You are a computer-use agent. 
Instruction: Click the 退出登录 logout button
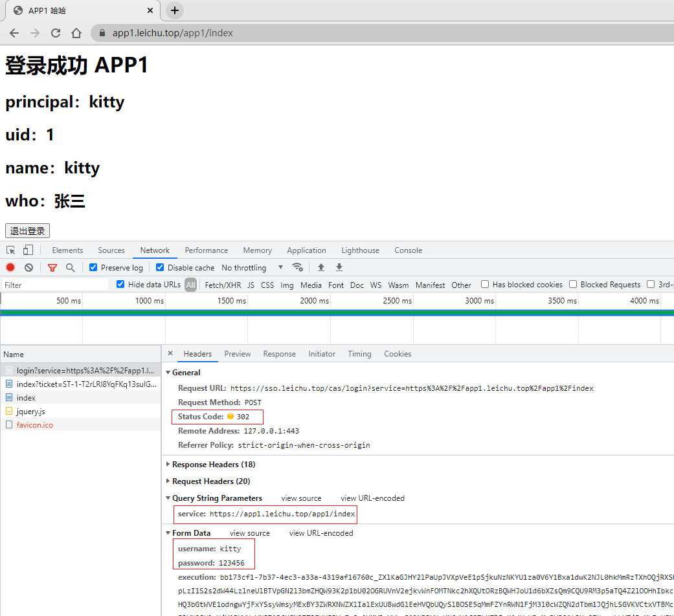pyautogui.click(x=27, y=231)
